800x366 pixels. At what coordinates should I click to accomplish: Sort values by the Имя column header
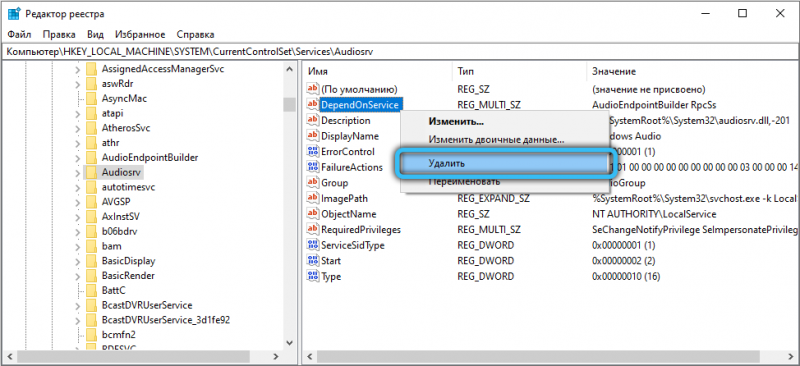378,71
